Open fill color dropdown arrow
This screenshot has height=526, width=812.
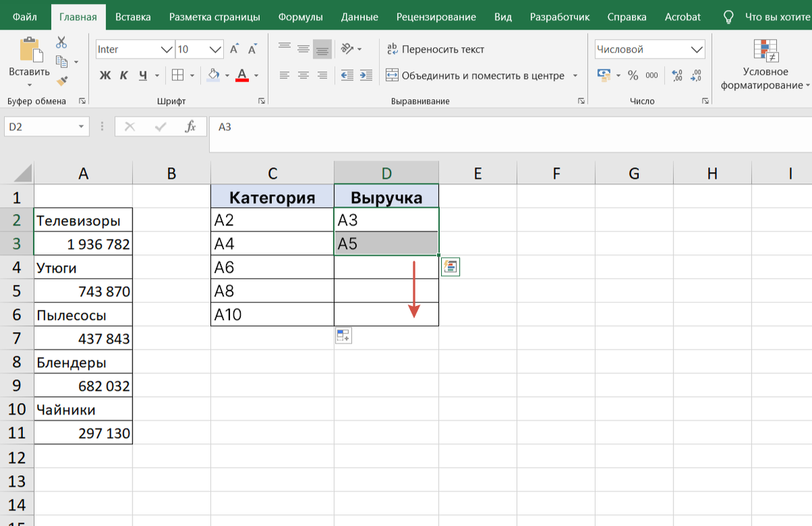point(227,76)
